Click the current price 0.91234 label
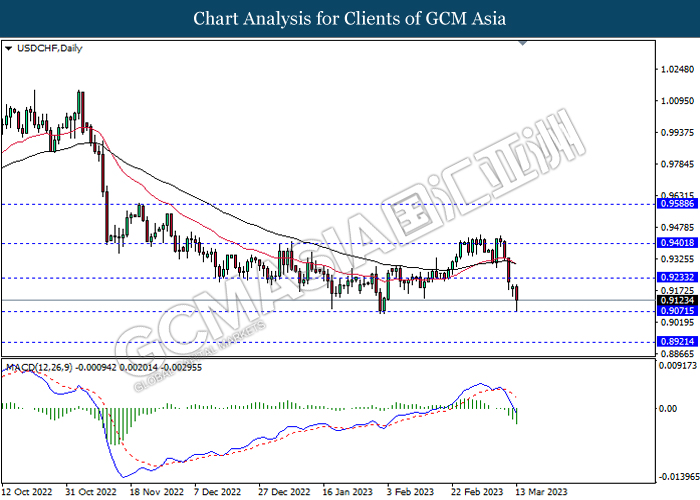The image size is (700, 500). coord(677,300)
